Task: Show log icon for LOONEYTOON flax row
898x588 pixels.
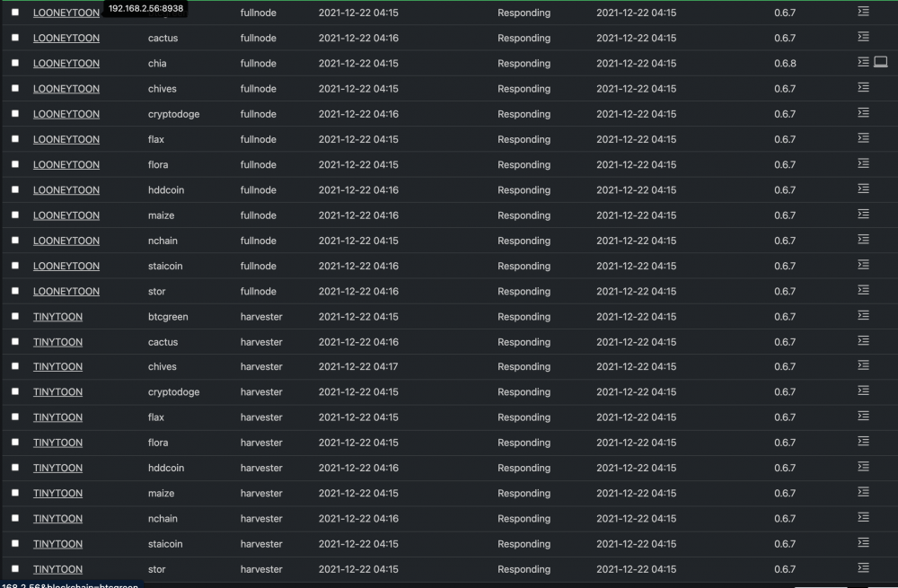Action: pyautogui.click(x=863, y=138)
